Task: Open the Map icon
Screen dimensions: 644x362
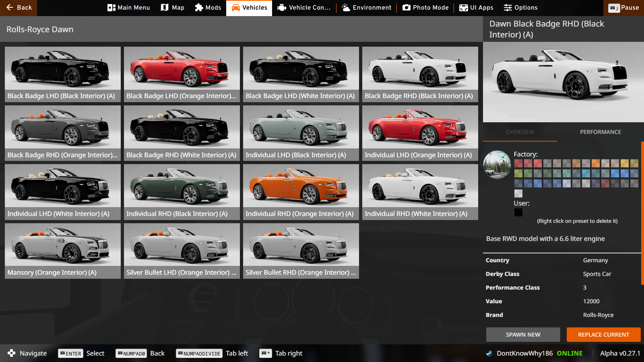Action: (165, 8)
